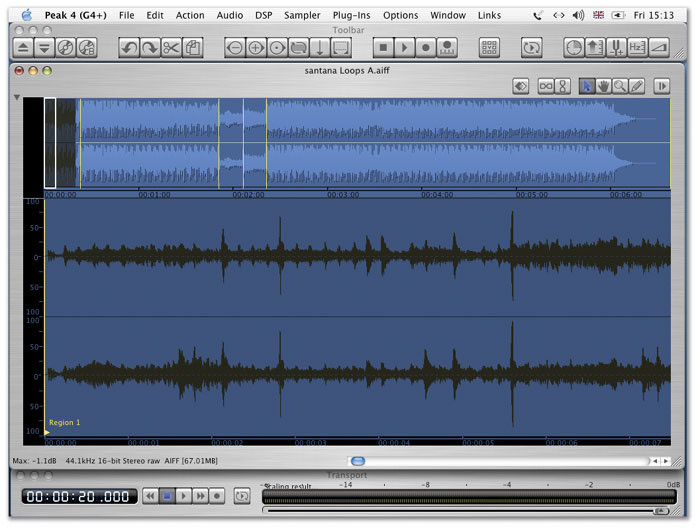Open the File menu
This screenshot has width=700, height=527.
(x=126, y=15)
